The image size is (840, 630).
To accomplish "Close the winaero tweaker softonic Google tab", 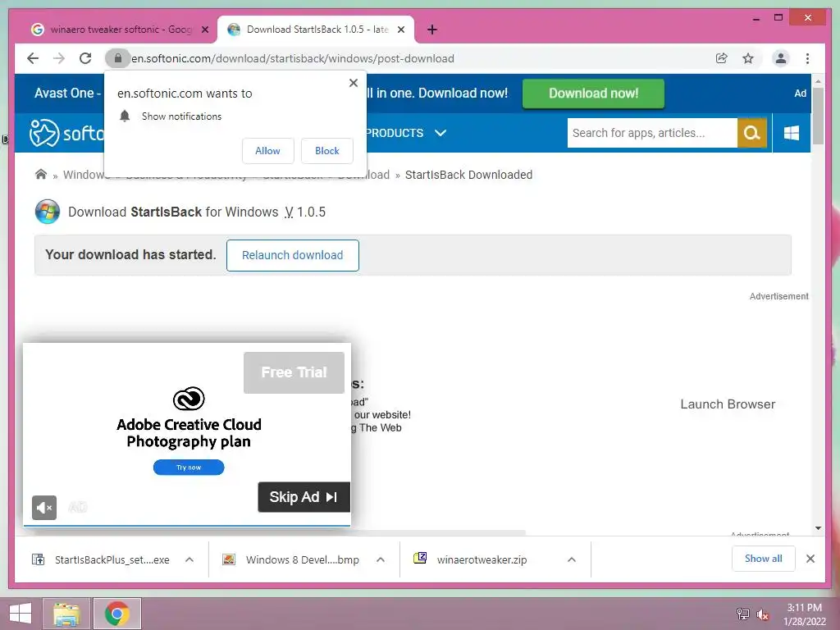I will [204, 30].
